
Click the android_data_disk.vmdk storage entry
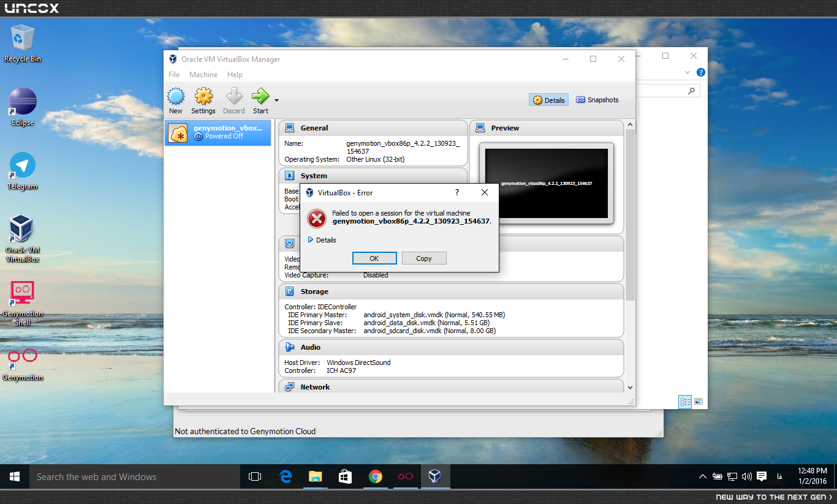point(426,323)
